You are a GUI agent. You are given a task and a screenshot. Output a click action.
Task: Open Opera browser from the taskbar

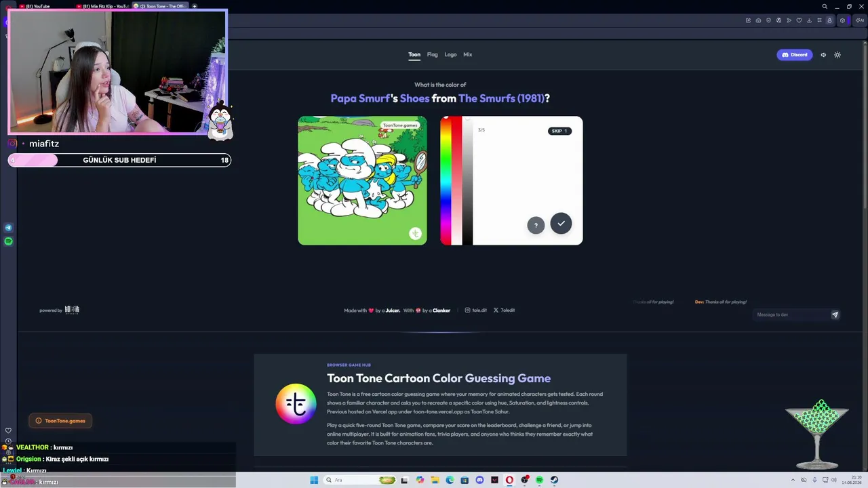(509, 480)
